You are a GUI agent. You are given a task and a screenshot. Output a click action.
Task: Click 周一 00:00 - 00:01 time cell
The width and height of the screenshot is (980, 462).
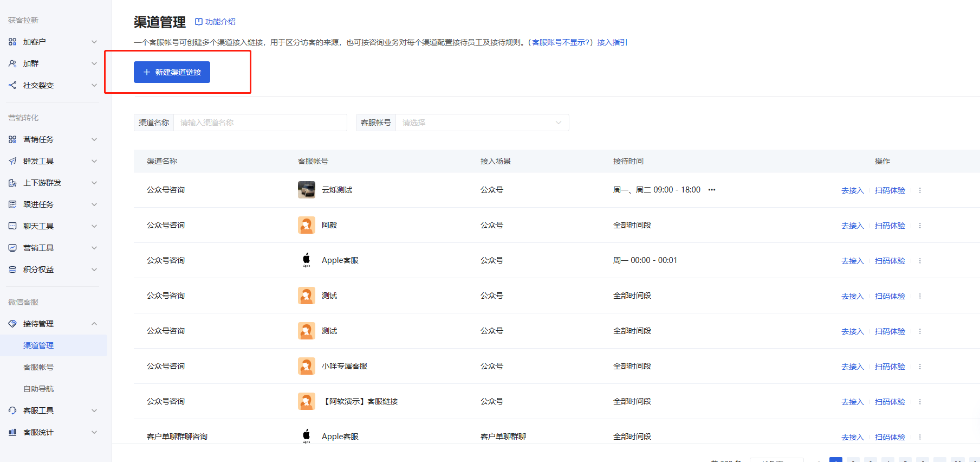[x=645, y=260]
